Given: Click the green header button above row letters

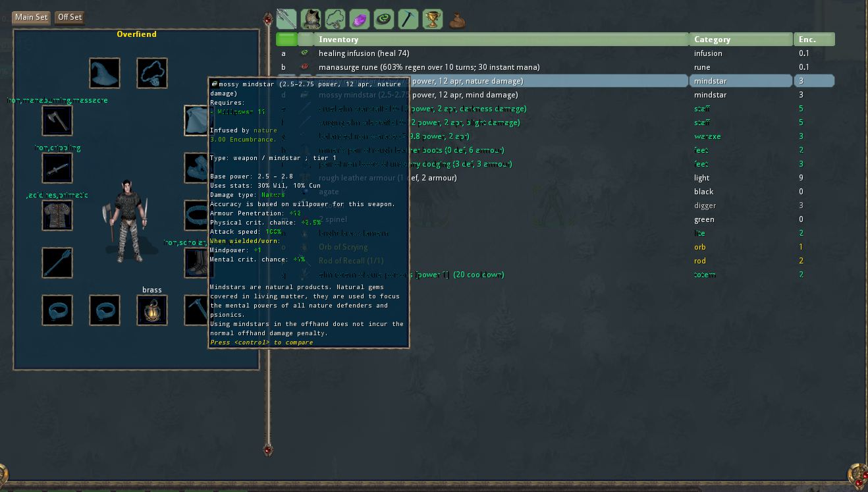Looking at the screenshot, I should 286,40.
